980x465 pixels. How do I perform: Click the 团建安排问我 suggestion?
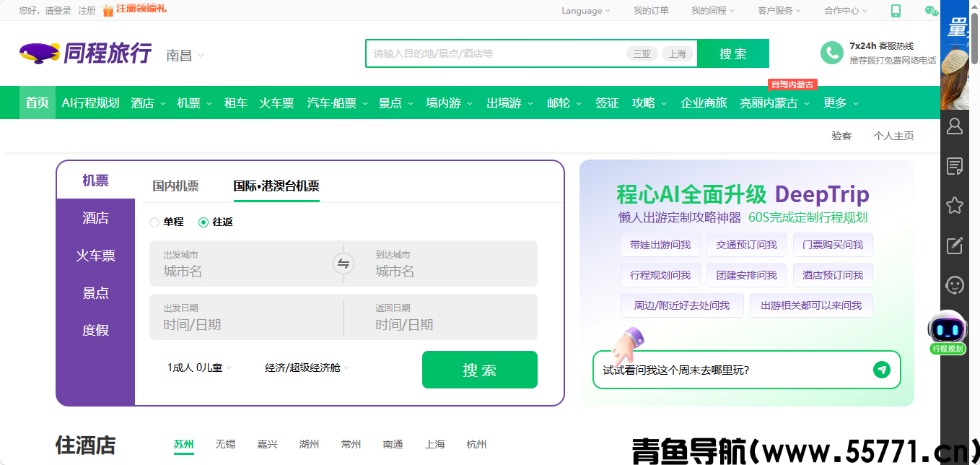coord(747,275)
